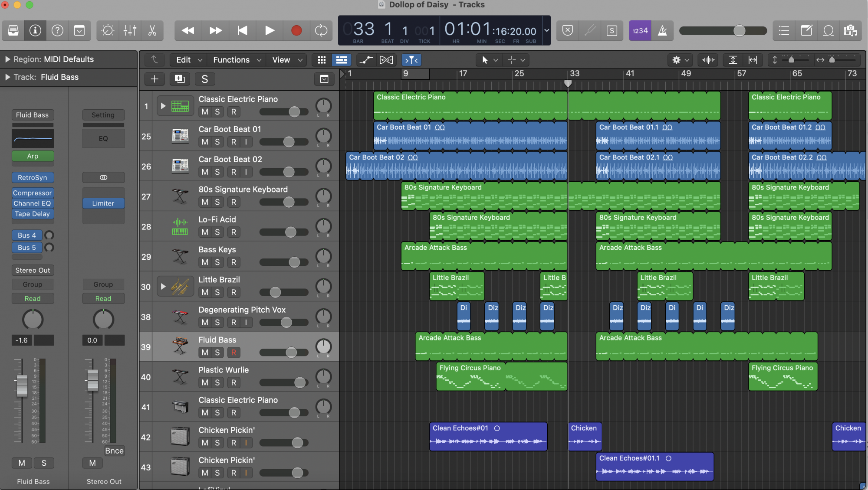The height and width of the screenshot is (490, 868).
Task: Click the red Record button
Action: tap(296, 30)
